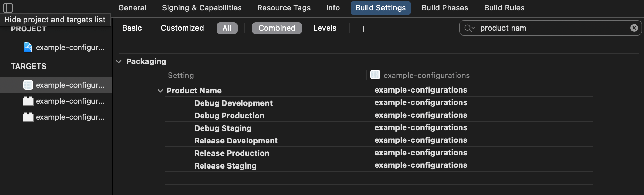Switch to Combined settings view
Image resolution: width=644 pixels, height=195 pixels.
click(277, 28)
